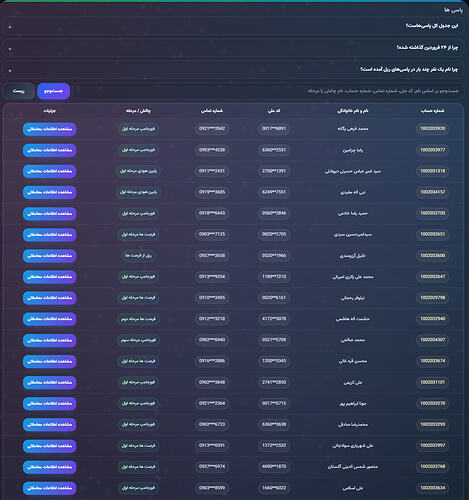The height and width of the screenshot is (500, 469).
Task: Click the جزئیات column header
Action: point(50,111)
